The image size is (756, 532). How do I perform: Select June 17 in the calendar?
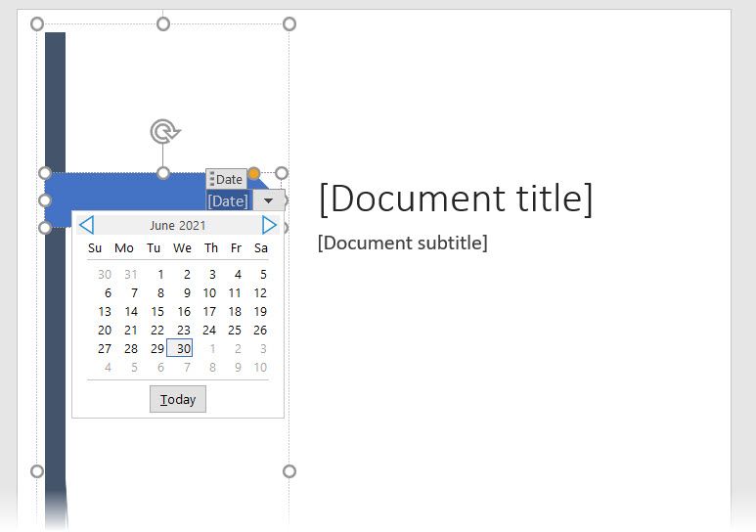click(209, 312)
